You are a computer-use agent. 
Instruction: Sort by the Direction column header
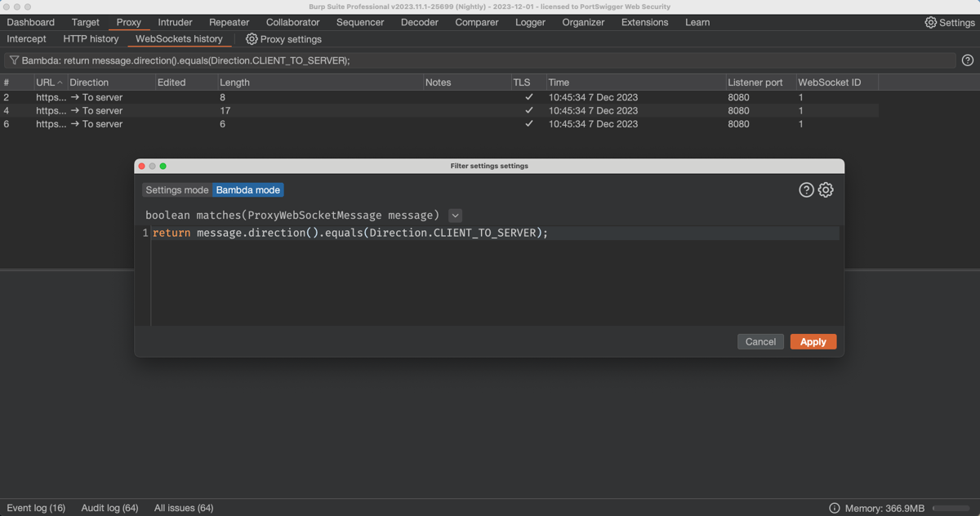coord(111,82)
